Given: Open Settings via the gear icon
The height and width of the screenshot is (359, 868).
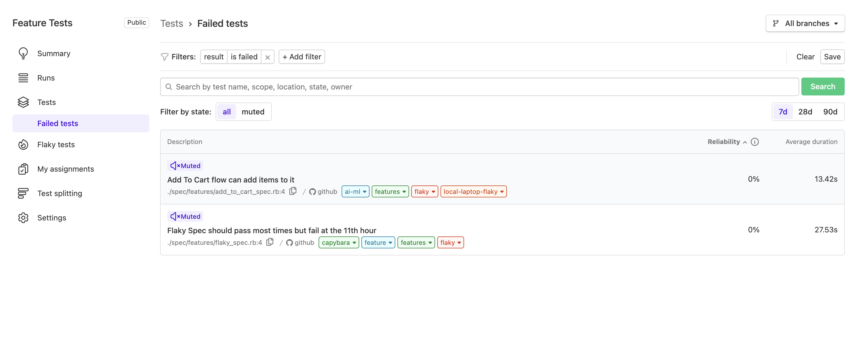Looking at the screenshot, I should coord(23,218).
